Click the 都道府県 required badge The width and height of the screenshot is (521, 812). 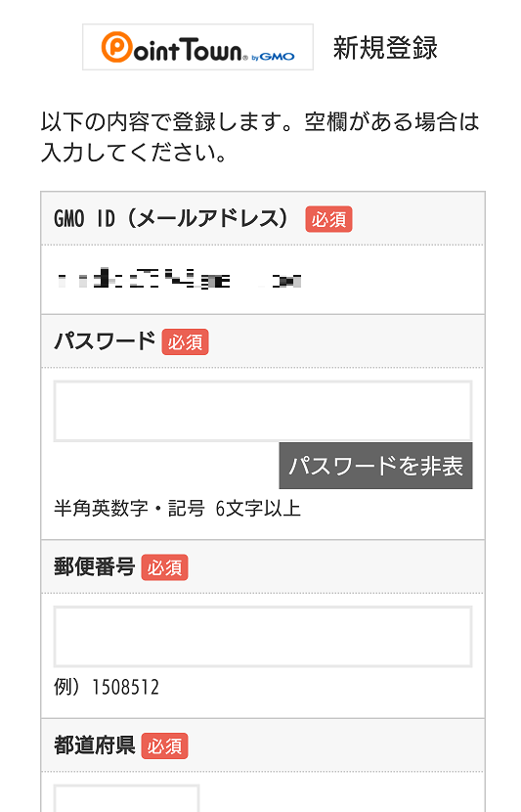[x=164, y=746]
